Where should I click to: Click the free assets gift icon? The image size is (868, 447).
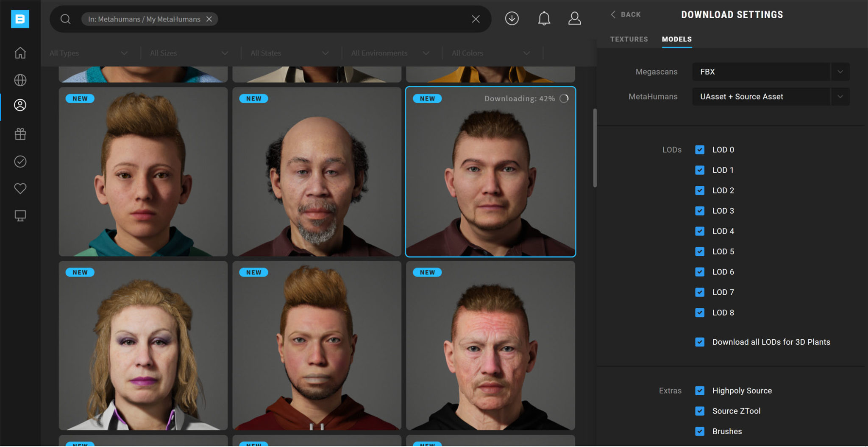coord(20,134)
